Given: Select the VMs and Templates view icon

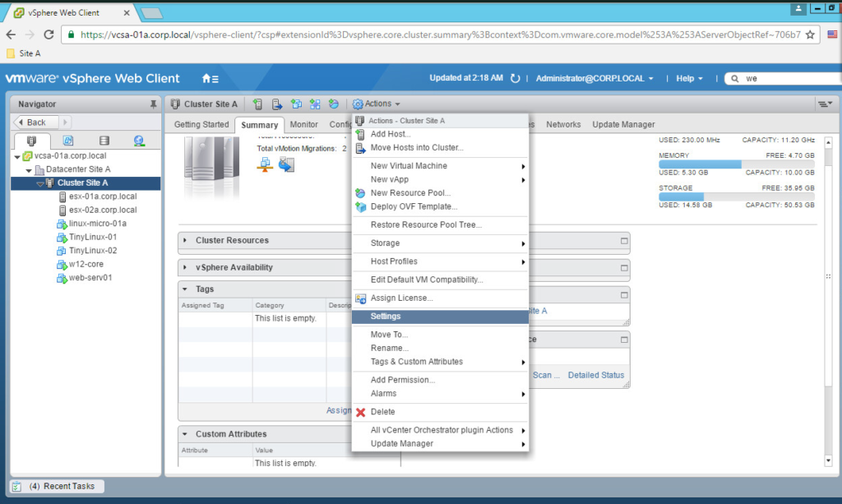Looking at the screenshot, I should 68,141.
